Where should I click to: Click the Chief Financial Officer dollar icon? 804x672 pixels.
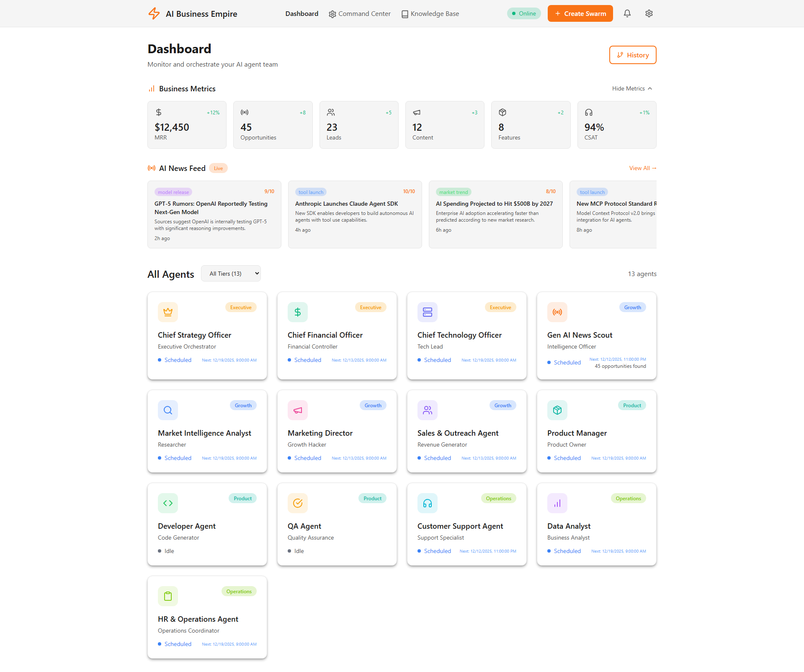[298, 312]
